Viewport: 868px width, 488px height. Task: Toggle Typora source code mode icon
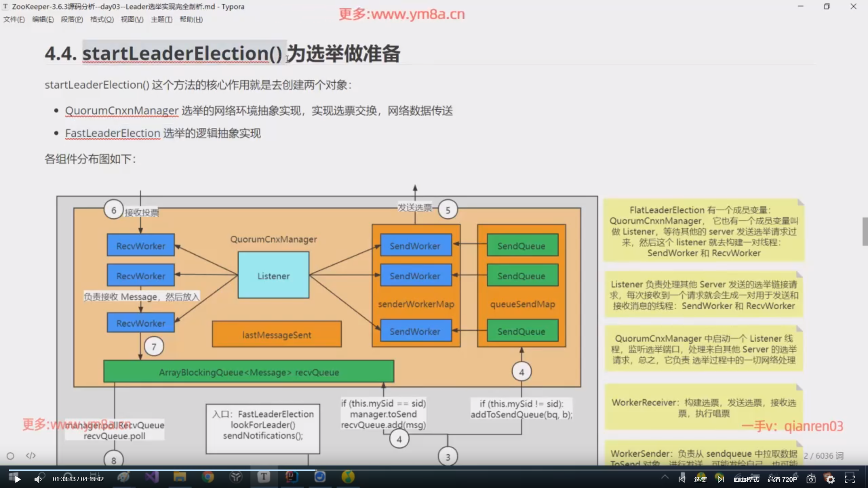(31, 455)
